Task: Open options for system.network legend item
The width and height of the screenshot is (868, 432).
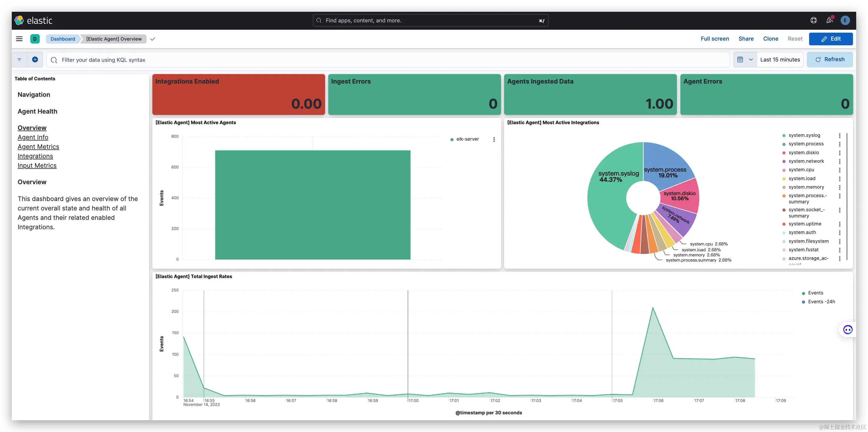Action: pyautogui.click(x=839, y=161)
